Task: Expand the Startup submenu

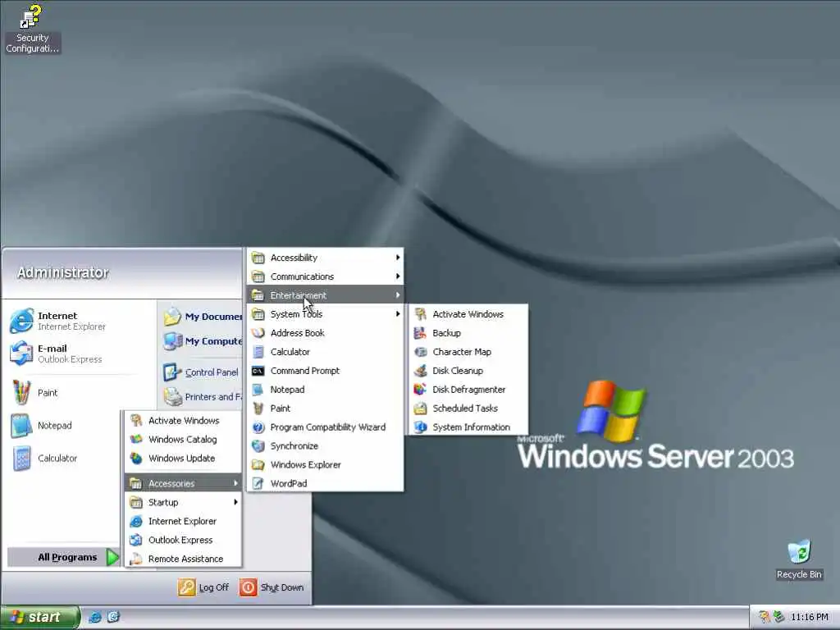Action: point(183,502)
